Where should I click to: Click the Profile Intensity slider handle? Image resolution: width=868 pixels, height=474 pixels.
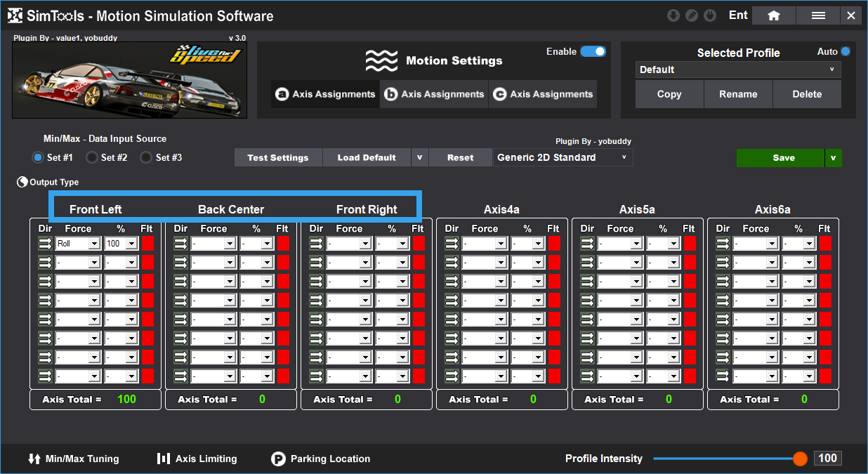(x=800, y=459)
